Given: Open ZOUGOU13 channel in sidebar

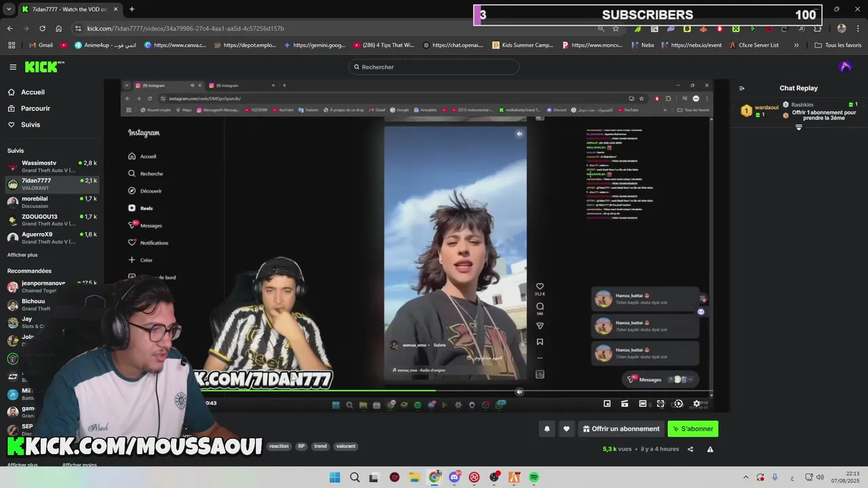Looking at the screenshot, I should (x=52, y=220).
